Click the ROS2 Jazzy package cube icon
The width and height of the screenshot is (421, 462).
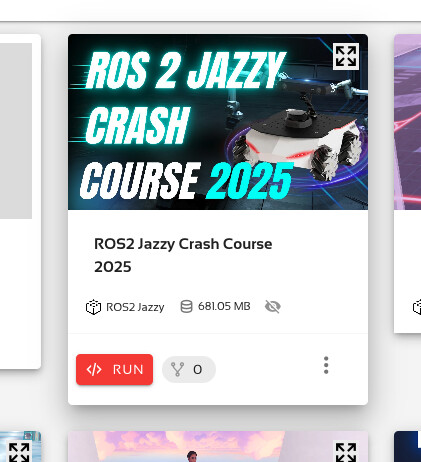(x=93, y=307)
